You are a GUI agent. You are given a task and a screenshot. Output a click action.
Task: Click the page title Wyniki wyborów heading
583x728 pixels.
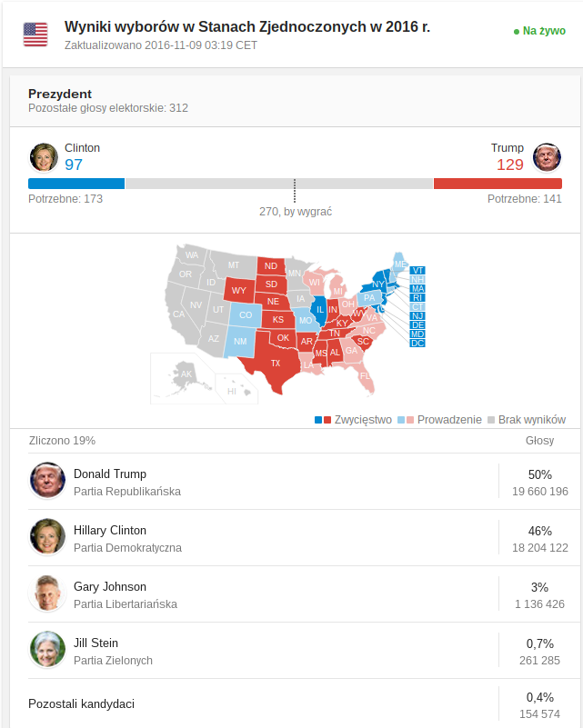pos(247,27)
